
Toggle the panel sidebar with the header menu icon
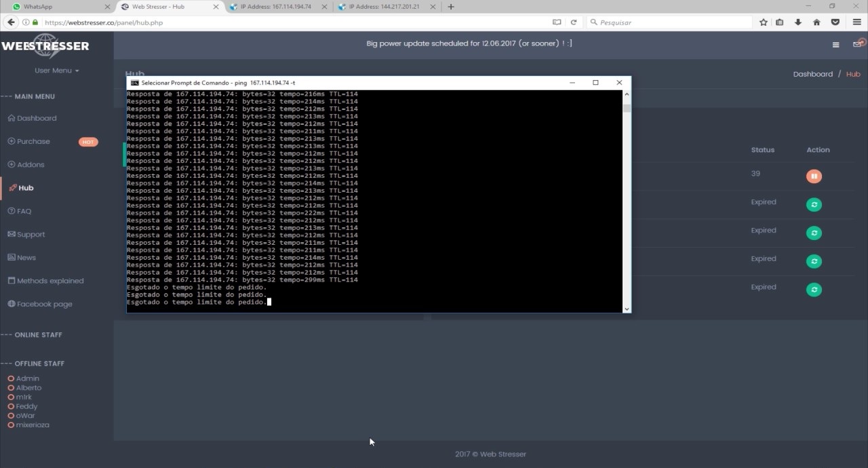pyautogui.click(x=835, y=45)
